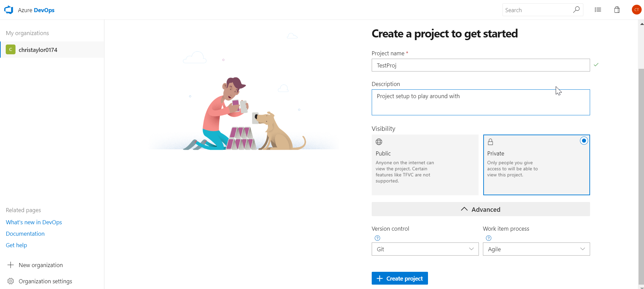Click the Azure DevOps logo icon

[9, 10]
